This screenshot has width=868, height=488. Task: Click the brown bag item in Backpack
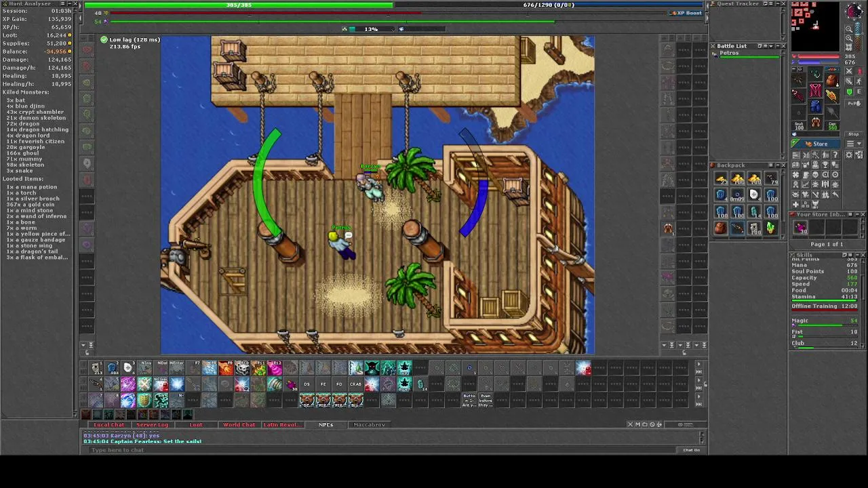721,228
